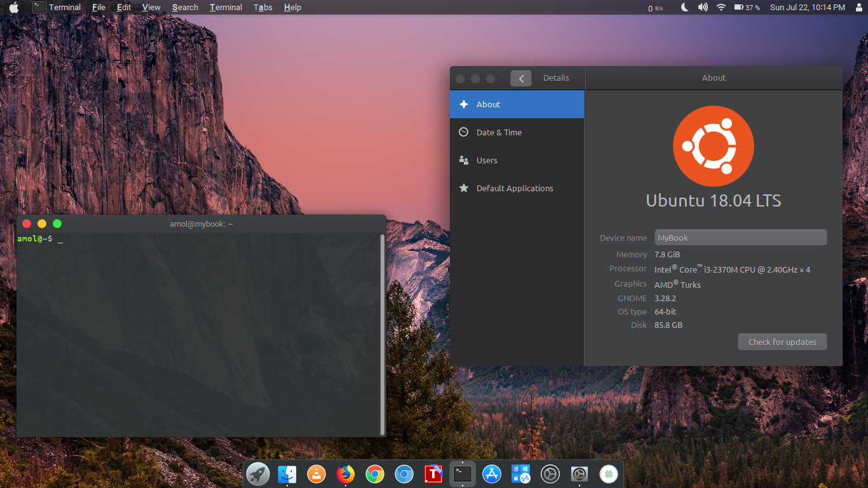
Task: Click the network speed 0 B/s indicator
Action: click(656, 8)
